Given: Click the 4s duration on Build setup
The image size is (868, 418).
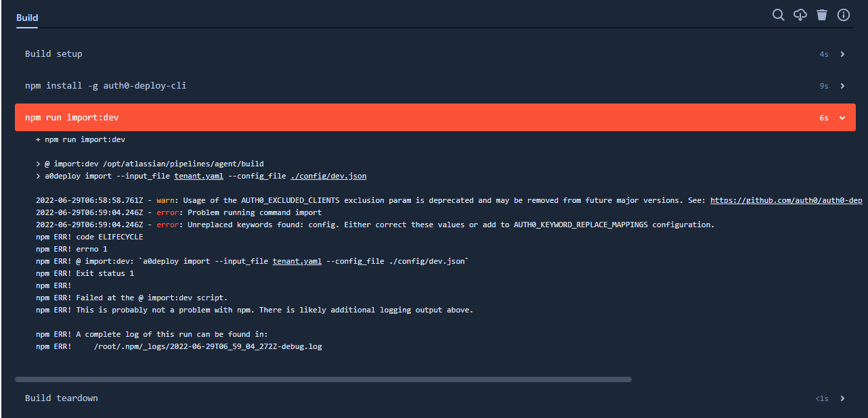Looking at the screenshot, I should 824,54.
